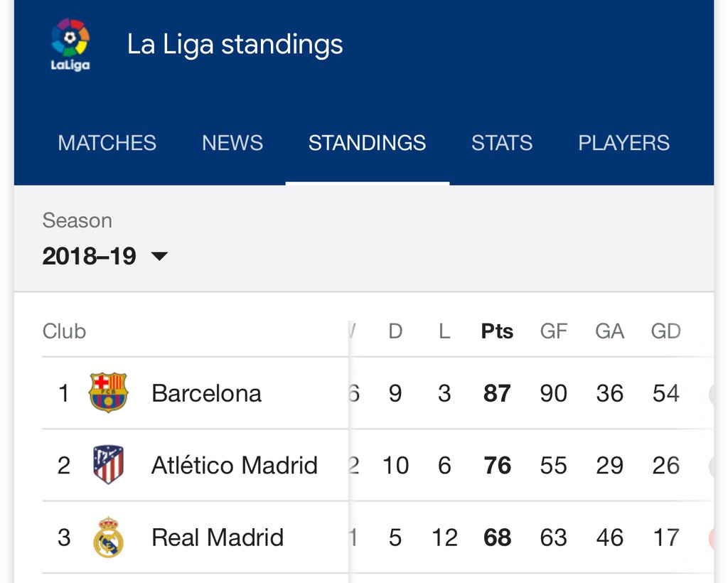Open the Players tab

pos(623,143)
